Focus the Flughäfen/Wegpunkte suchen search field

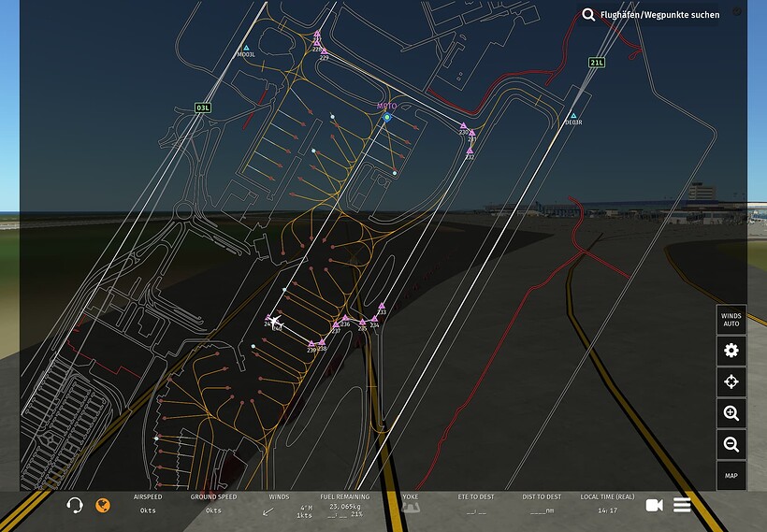(x=659, y=15)
